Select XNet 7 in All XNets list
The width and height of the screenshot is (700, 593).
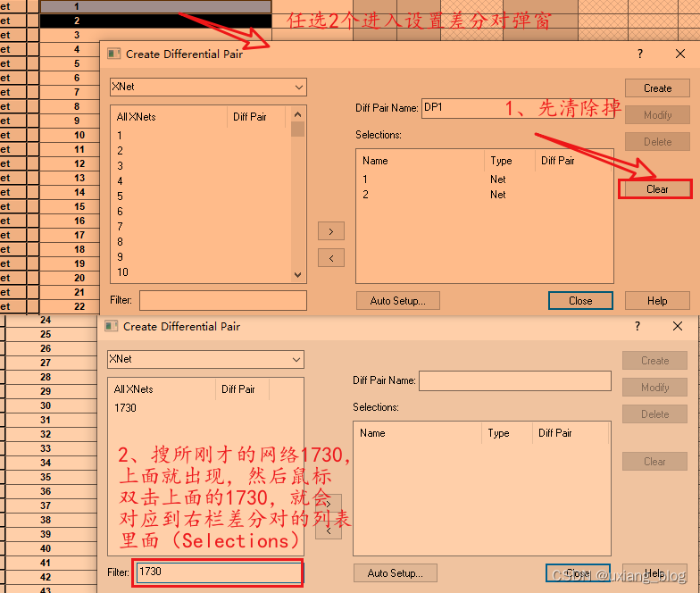click(x=120, y=227)
